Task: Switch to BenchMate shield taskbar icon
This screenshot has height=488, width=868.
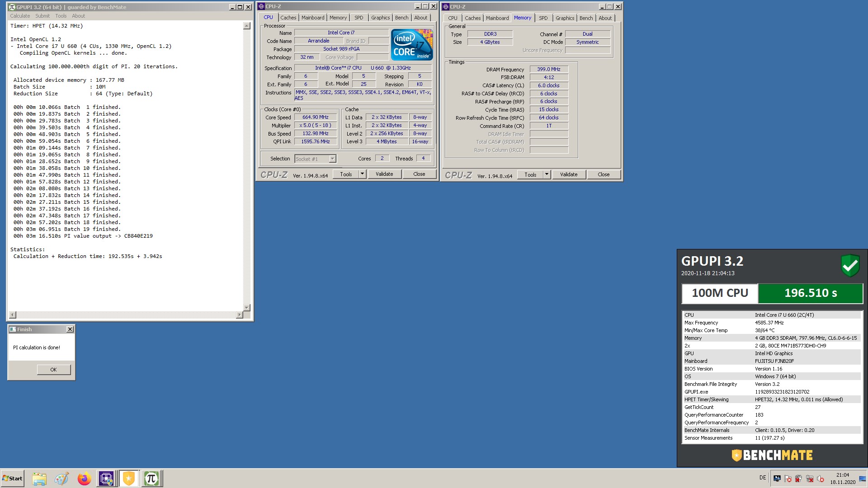Action: click(129, 479)
